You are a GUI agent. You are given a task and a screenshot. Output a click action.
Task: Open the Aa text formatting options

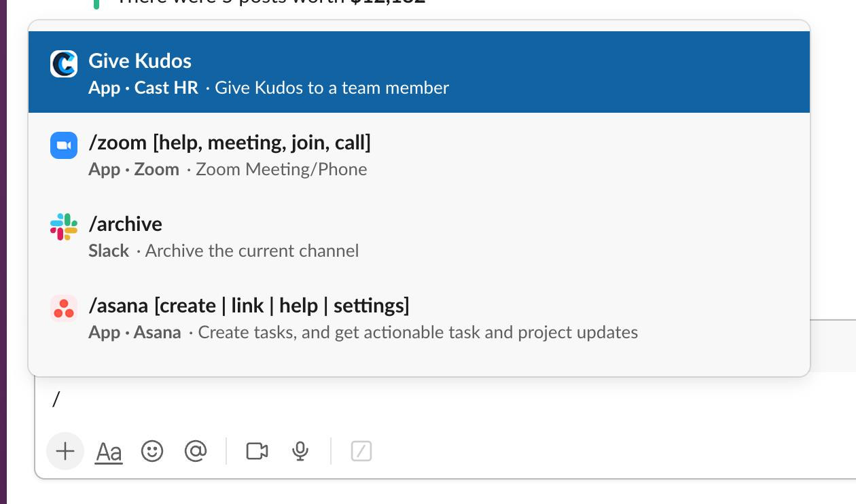point(109,450)
